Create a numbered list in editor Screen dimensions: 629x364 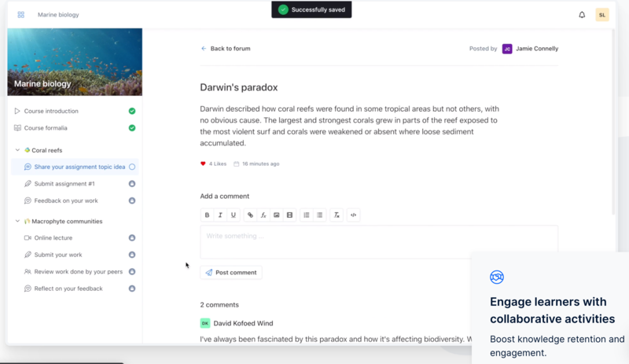(307, 215)
